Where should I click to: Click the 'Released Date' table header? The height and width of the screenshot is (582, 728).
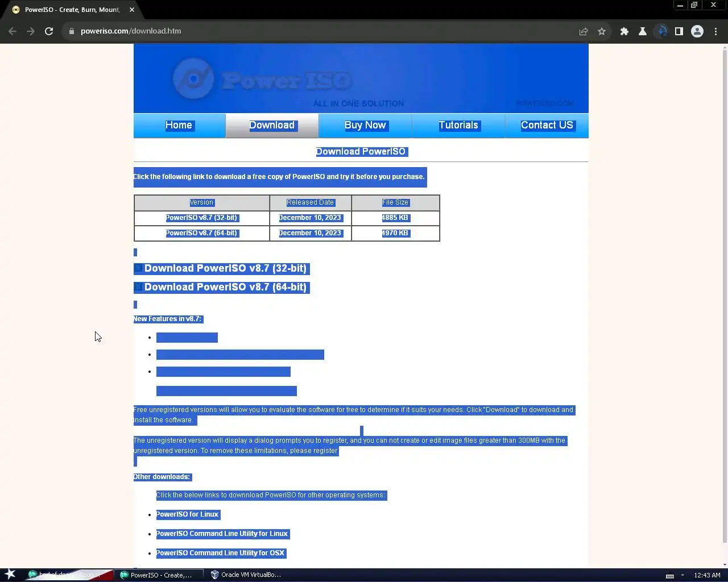[310, 202]
